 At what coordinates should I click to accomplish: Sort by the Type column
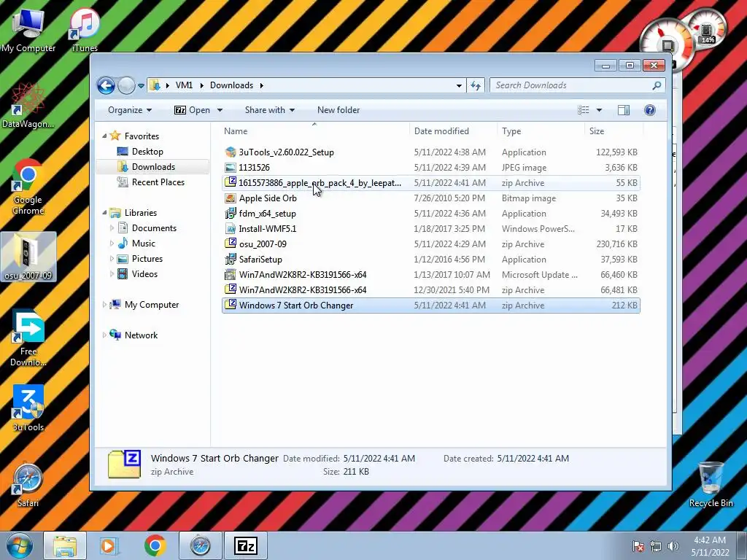coord(541,131)
